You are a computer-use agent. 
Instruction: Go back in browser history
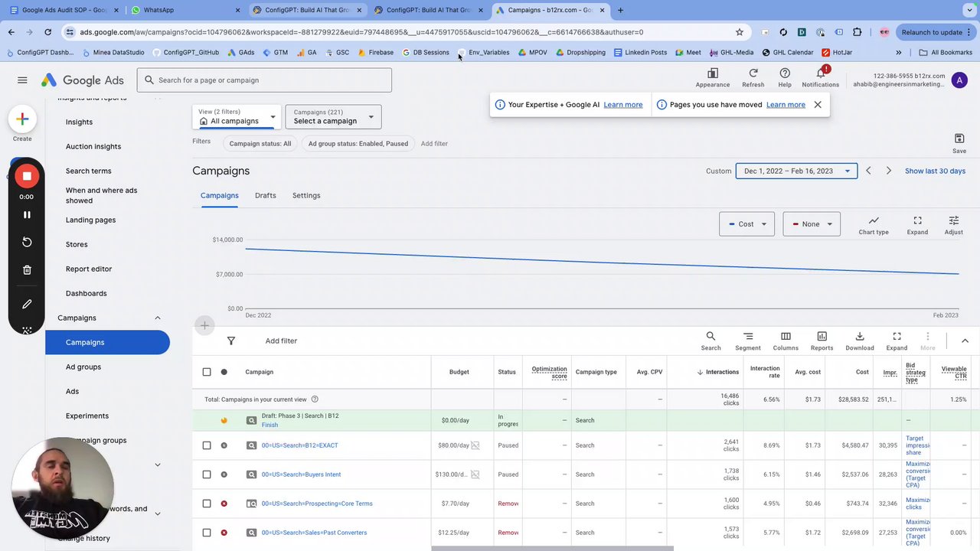[11, 32]
